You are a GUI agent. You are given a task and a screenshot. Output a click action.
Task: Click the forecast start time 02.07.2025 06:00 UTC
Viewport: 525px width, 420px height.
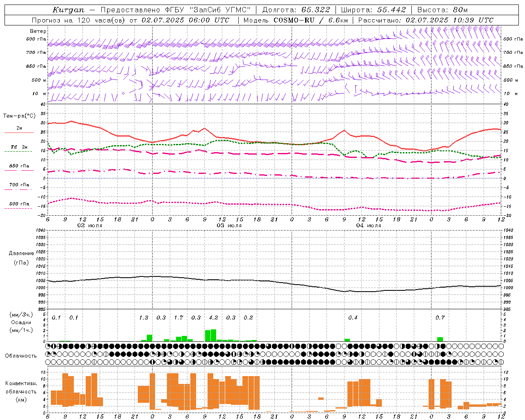coord(185,20)
